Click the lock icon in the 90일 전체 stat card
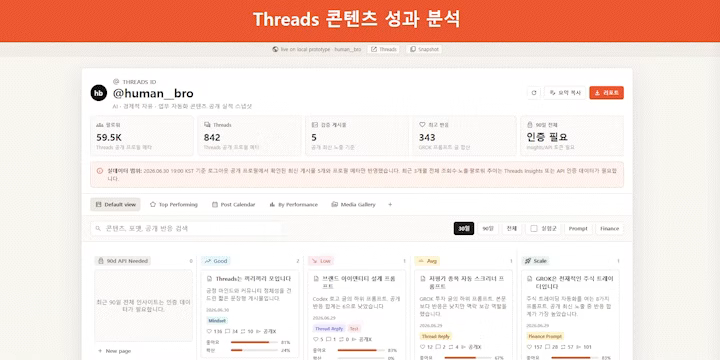This screenshot has width=720, height=360. (529, 125)
